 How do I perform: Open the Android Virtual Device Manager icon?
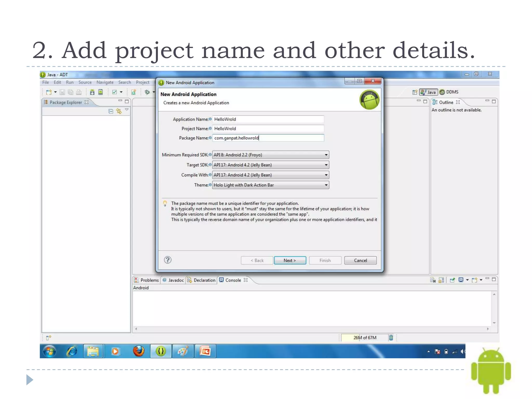(x=101, y=92)
